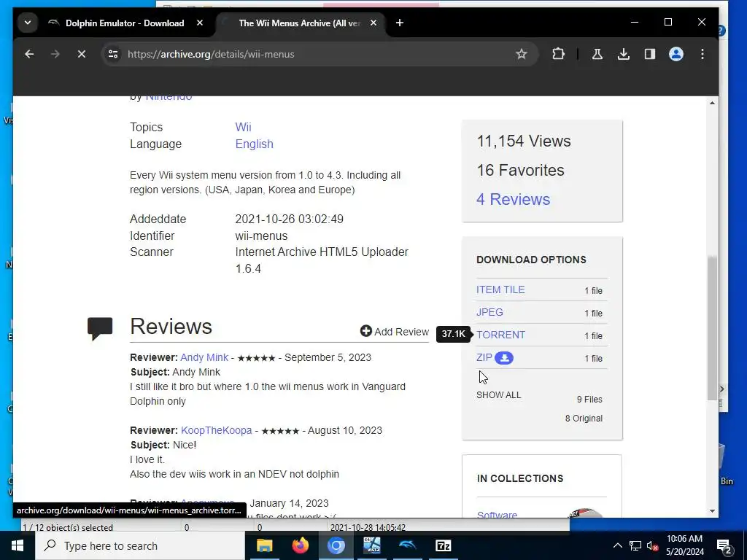Open TORRENT download option
Screen dimensions: 747x560
click(x=500, y=335)
